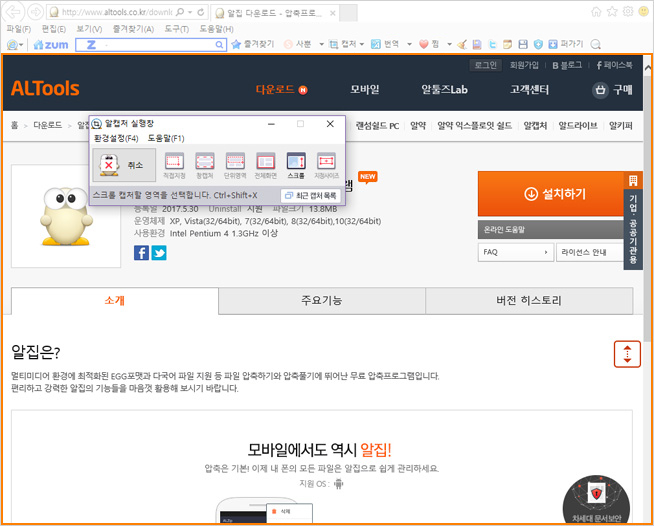Open the 기업·공공기관용 side tab

(x=633, y=221)
